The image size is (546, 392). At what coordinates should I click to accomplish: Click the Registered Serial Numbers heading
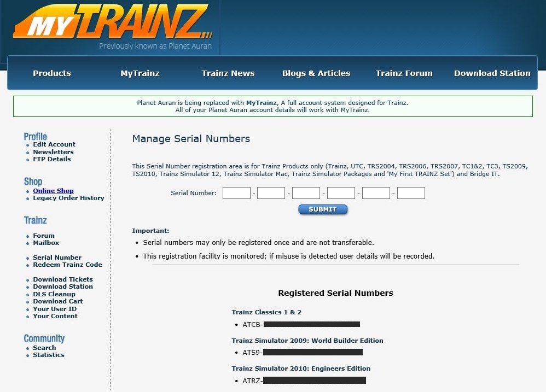click(336, 293)
